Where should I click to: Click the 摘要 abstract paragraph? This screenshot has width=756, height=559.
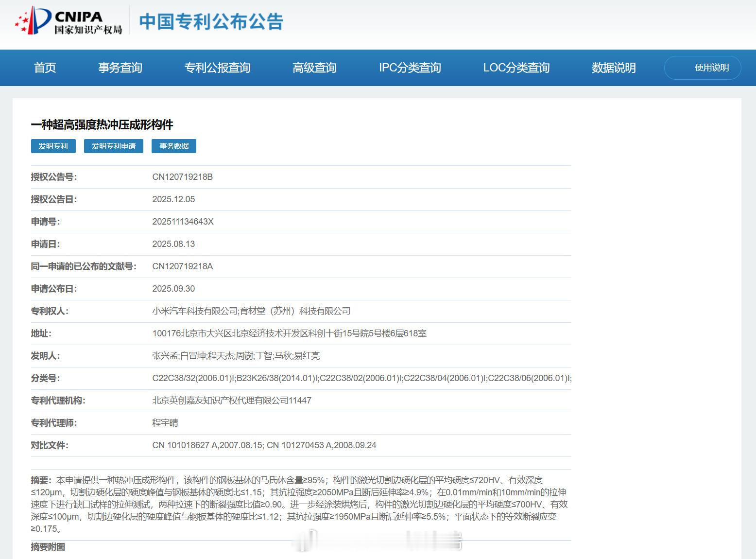point(300,504)
